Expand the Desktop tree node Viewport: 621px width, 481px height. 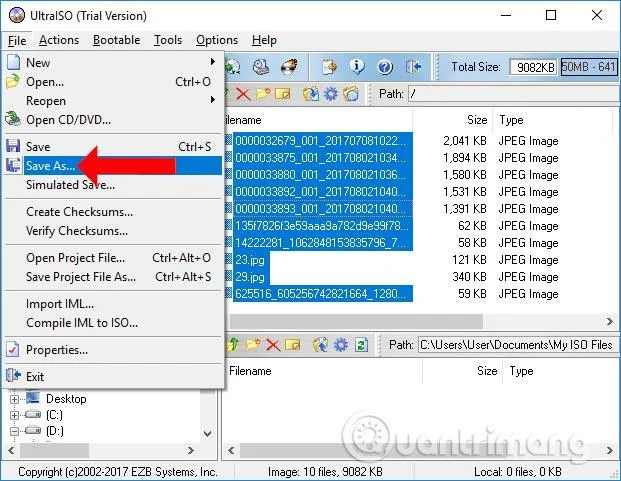[x=14, y=399]
